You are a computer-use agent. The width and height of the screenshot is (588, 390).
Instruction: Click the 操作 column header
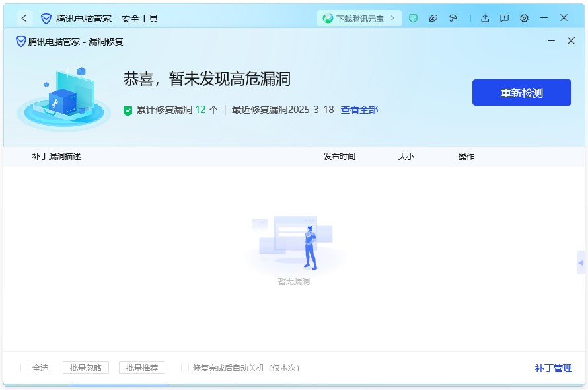[466, 157]
